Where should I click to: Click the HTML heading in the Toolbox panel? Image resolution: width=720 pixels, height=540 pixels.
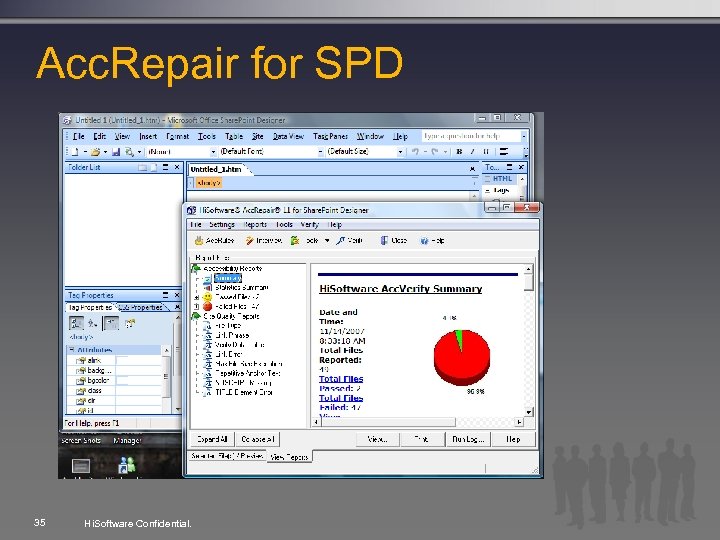(x=502, y=179)
